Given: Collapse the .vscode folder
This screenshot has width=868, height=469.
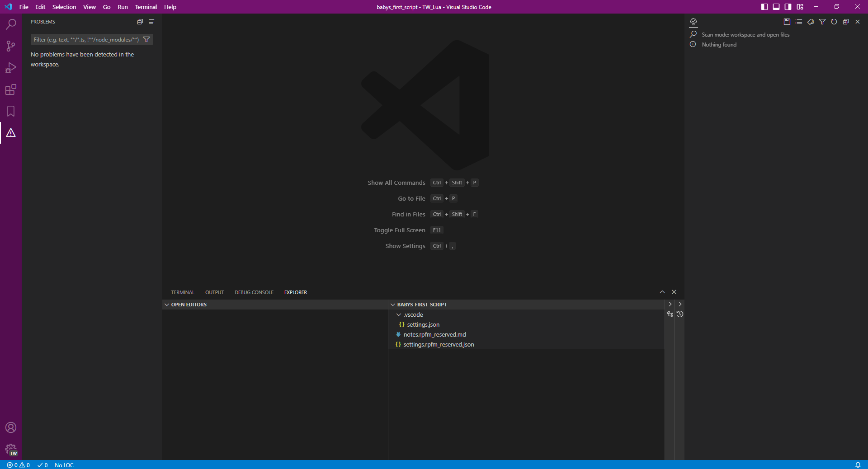Looking at the screenshot, I should tap(526, 314).
